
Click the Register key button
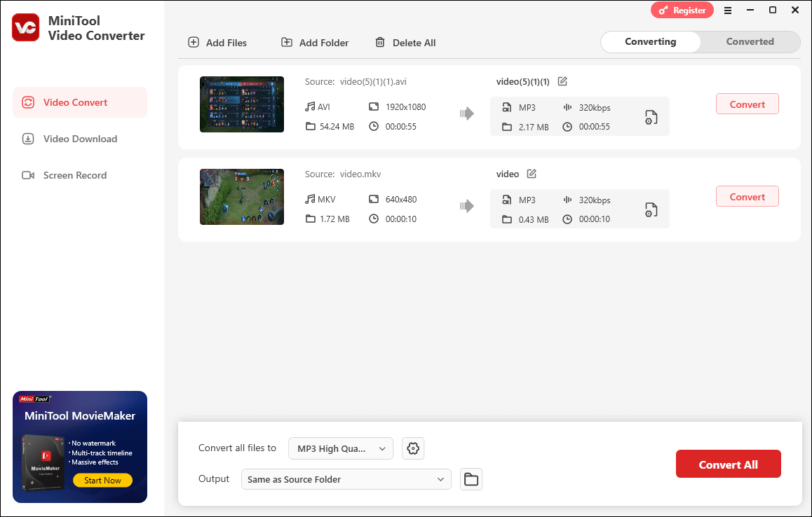tap(682, 11)
